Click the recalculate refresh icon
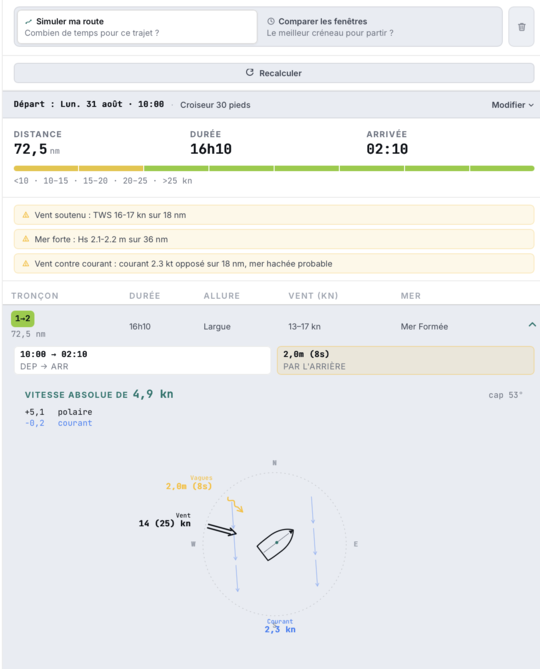This screenshot has height=669, width=540. [x=250, y=73]
